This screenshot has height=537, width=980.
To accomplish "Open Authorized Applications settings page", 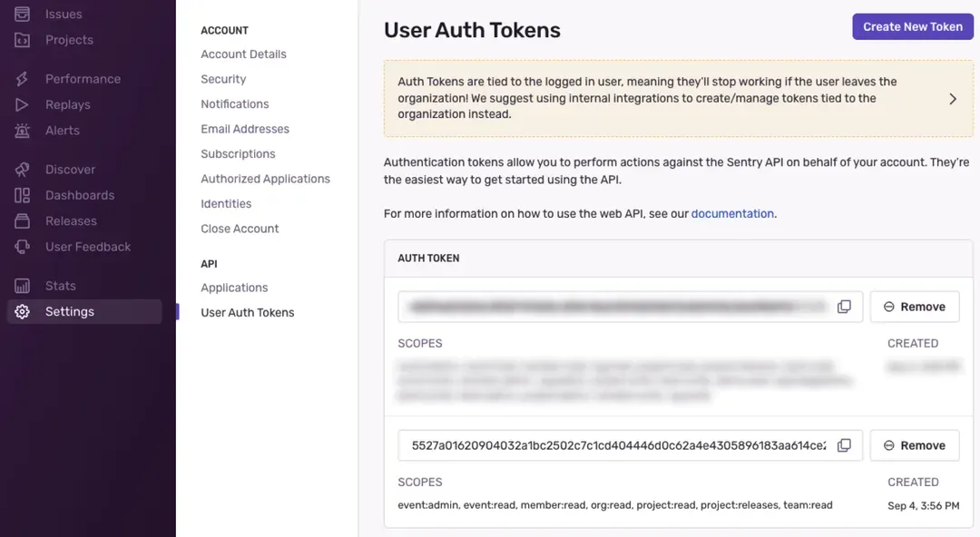I will click(x=265, y=179).
